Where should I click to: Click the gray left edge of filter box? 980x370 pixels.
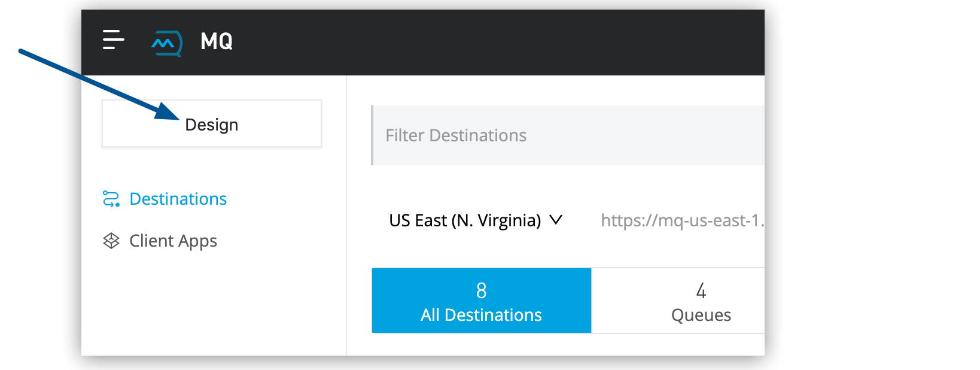coord(372,135)
